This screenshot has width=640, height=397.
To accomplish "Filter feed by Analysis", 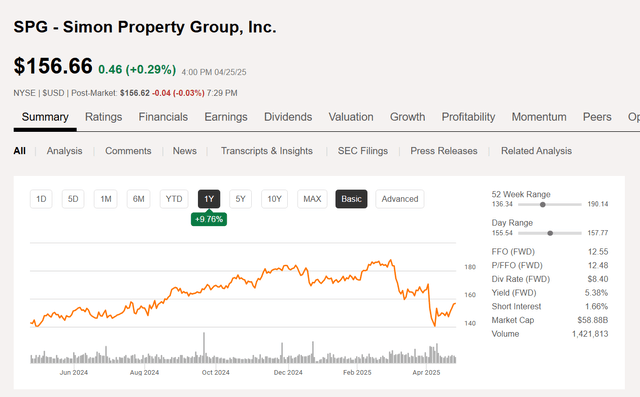I will (x=64, y=151).
